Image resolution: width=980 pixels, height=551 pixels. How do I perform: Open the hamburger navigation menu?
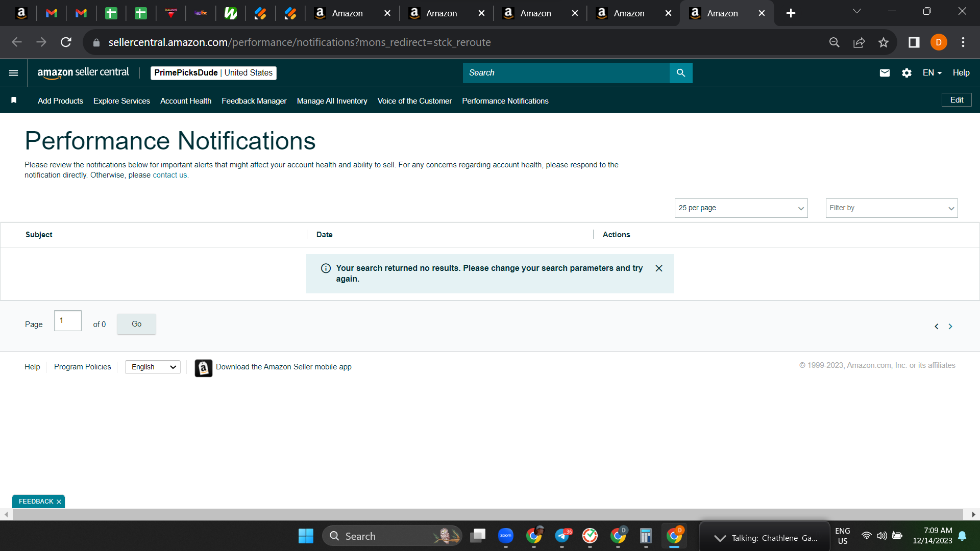(14, 73)
